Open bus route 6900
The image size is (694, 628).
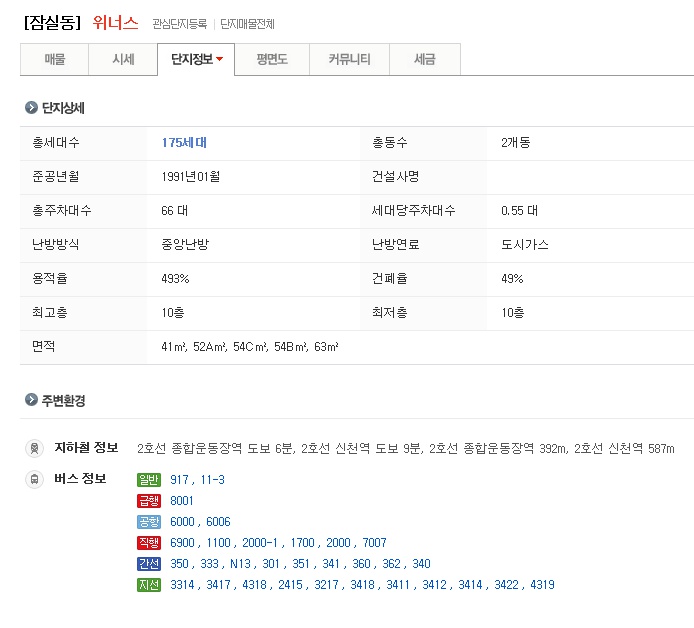[x=182, y=543]
